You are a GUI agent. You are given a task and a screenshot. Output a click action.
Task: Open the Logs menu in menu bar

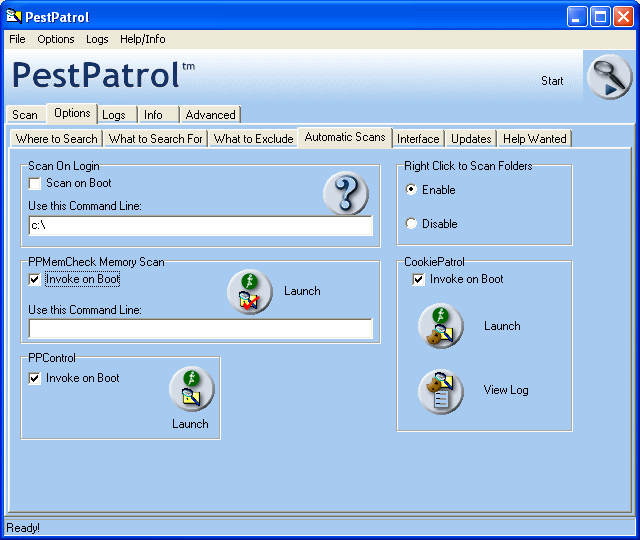pos(97,39)
